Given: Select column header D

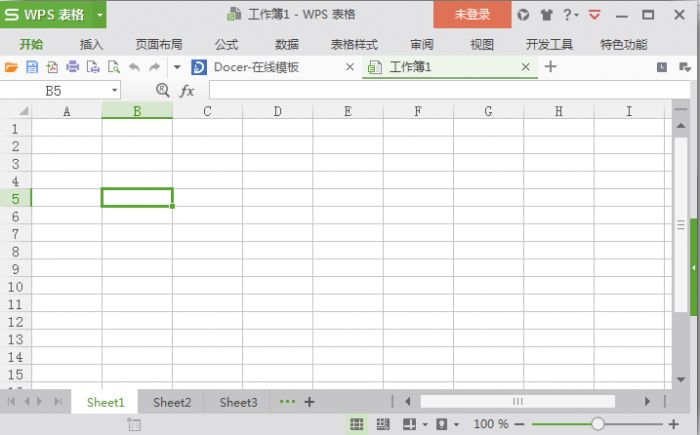Looking at the screenshot, I should tap(277, 111).
